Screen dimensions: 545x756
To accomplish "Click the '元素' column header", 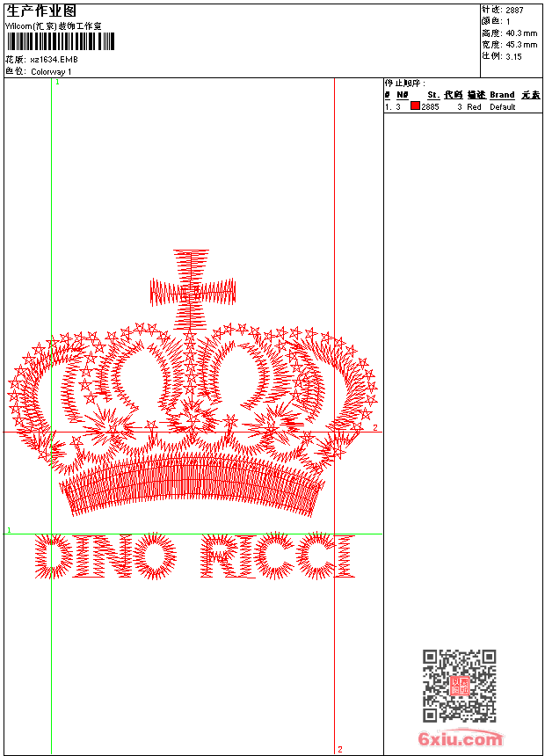I will (531, 95).
